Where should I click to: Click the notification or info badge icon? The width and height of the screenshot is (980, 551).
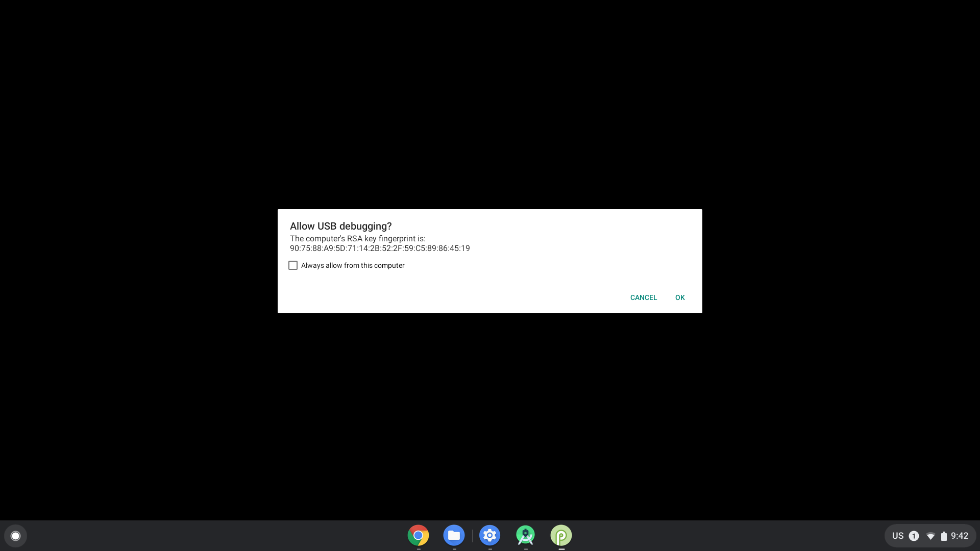click(914, 536)
